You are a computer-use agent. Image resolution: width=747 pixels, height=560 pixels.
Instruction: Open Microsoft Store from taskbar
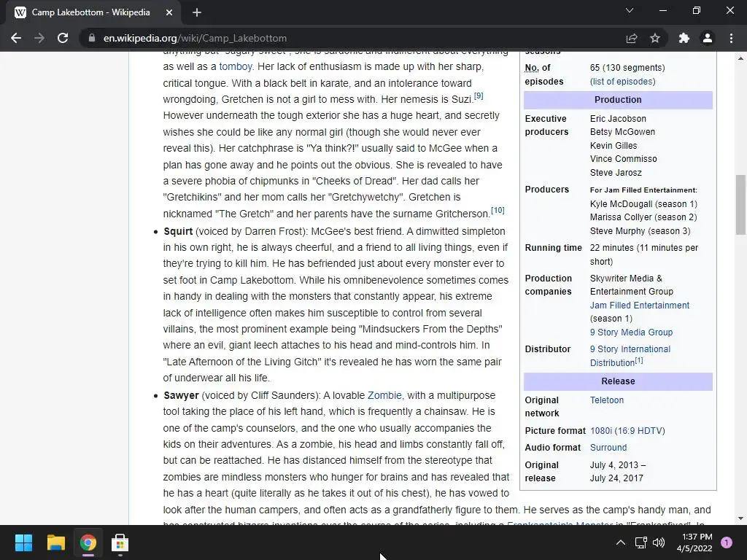[120, 542]
